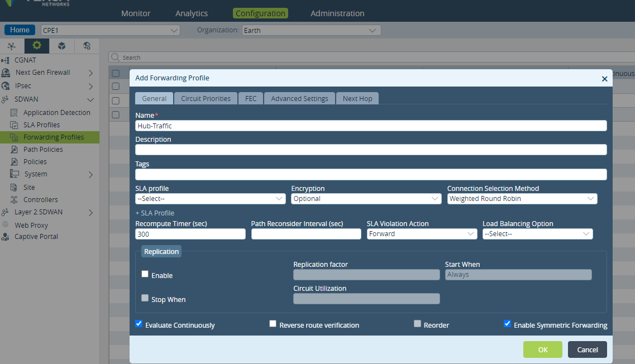The image size is (635, 364).
Task: Click the CGNAT sidebar icon
Action: pyautogui.click(x=6, y=60)
